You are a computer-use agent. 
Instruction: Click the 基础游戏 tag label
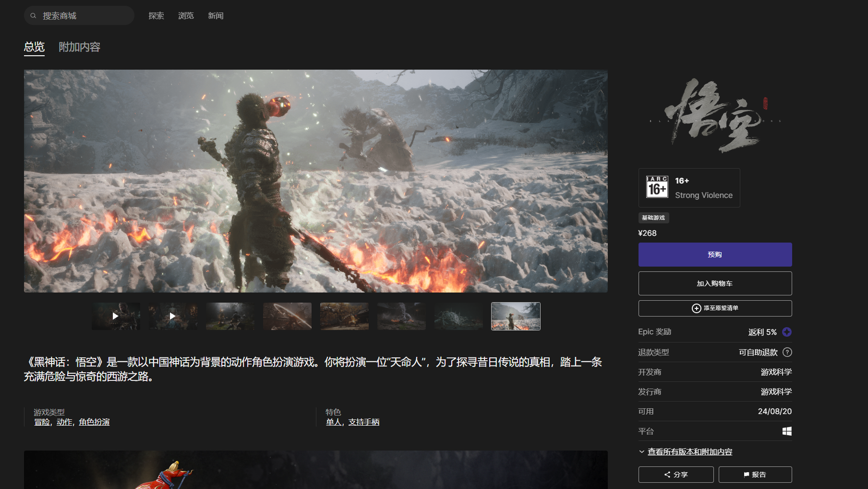coord(653,218)
